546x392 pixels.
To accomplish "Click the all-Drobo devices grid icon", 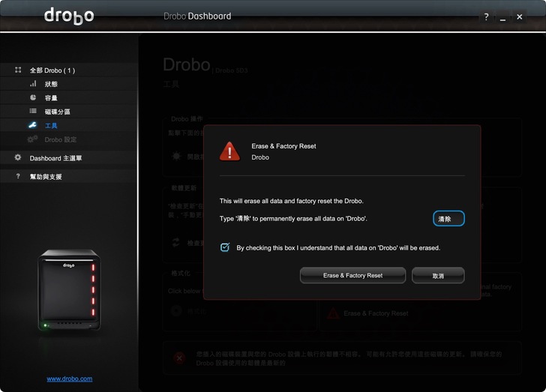I will click(x=18, y=70).
